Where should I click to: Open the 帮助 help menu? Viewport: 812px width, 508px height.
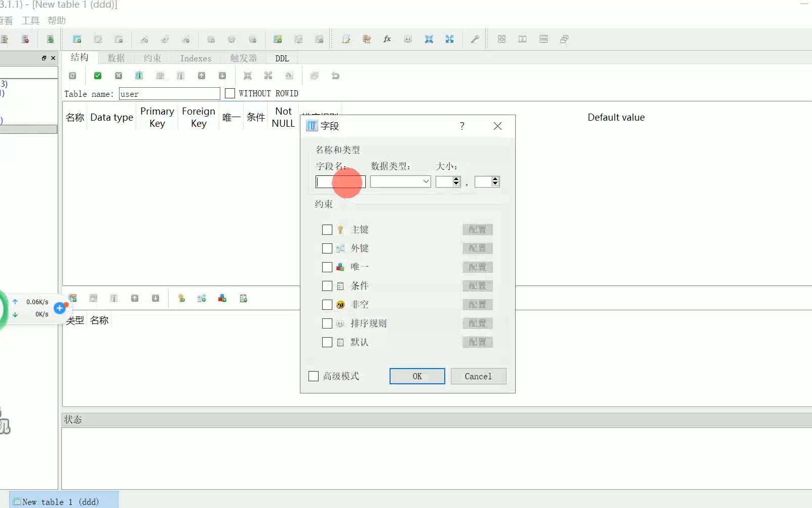coord(57,20)
